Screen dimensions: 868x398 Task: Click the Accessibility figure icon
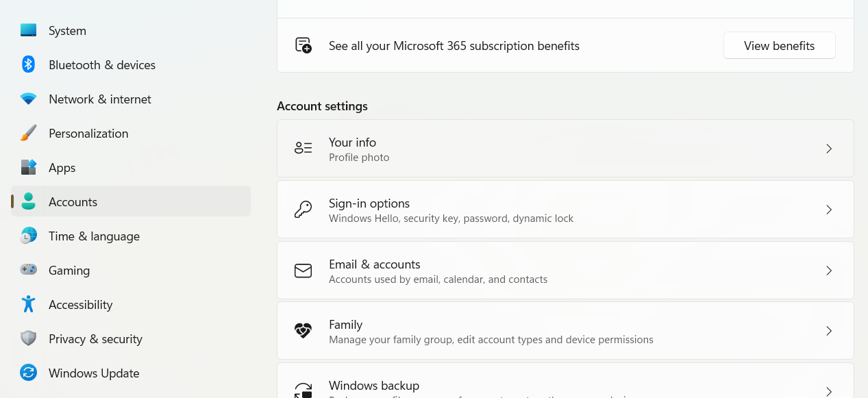[x=28, y=304]
